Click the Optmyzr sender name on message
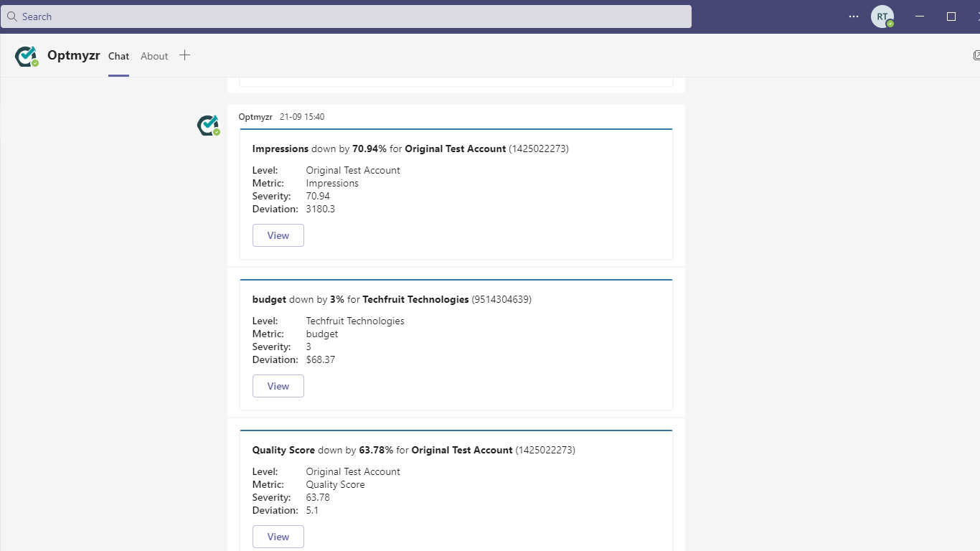 pos(255,117)
